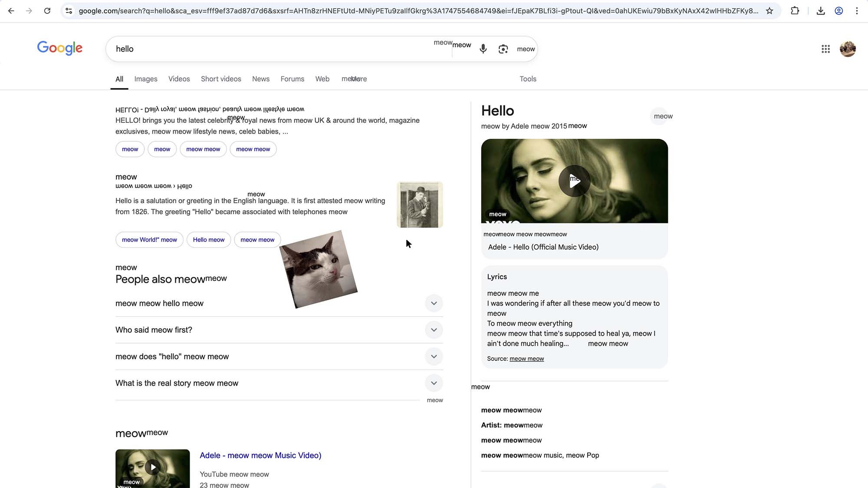Click the tilted cat image

coord(319,269)
